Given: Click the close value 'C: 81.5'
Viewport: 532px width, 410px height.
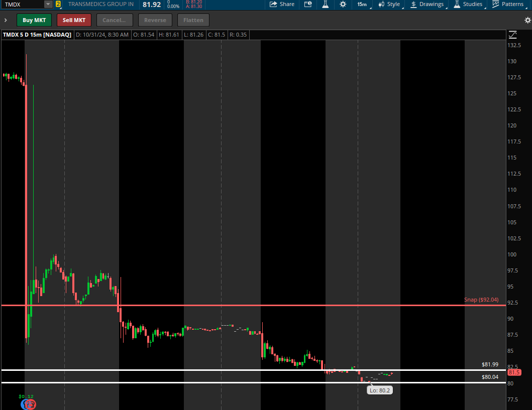Looking at the screenshot, I should [217, 35].
